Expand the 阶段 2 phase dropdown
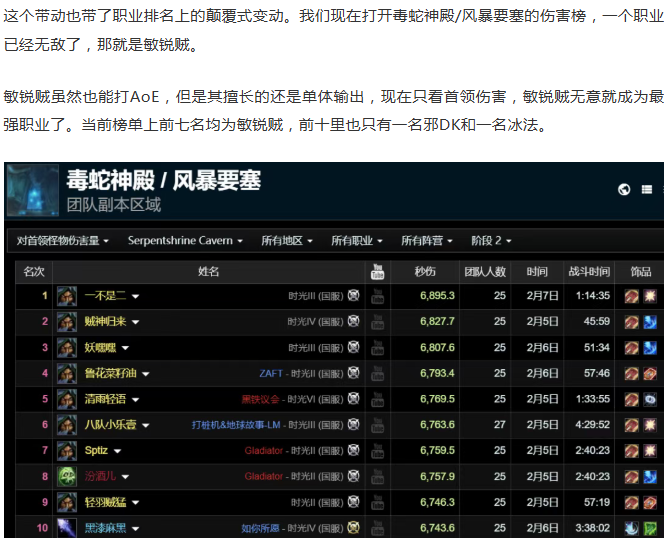This screenshot has width=664, height=538. click(491, 241)
